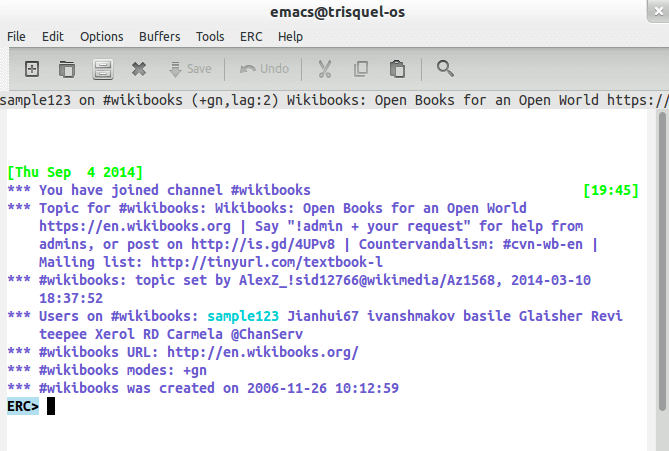Expand the Options menu
Viewport: 669px width, 451px height.
tap(101, 36)
